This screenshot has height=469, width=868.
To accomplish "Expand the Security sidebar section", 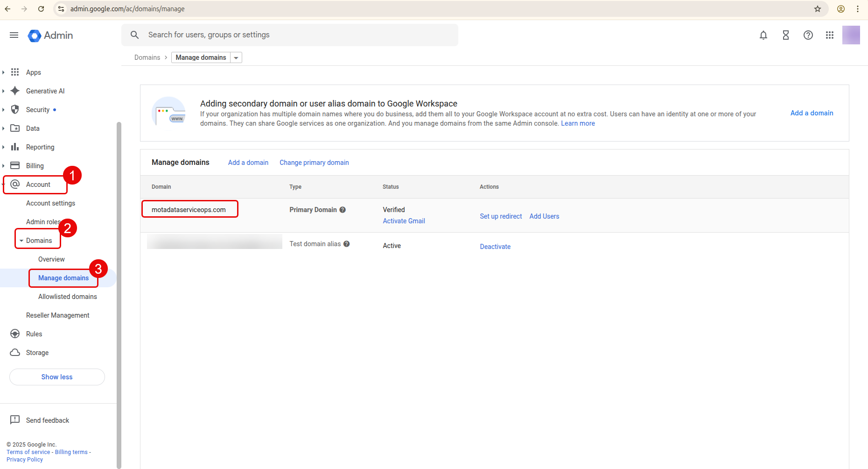I will click(4, 110).
